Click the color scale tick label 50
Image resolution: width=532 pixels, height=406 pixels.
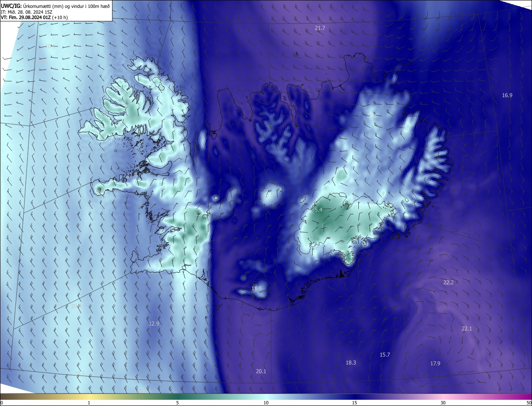pos(529,403)
